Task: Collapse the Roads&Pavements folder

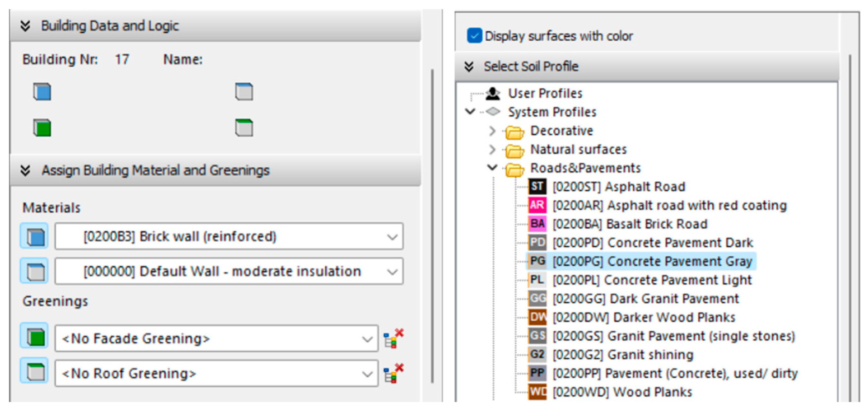Action: click(492, 168)
